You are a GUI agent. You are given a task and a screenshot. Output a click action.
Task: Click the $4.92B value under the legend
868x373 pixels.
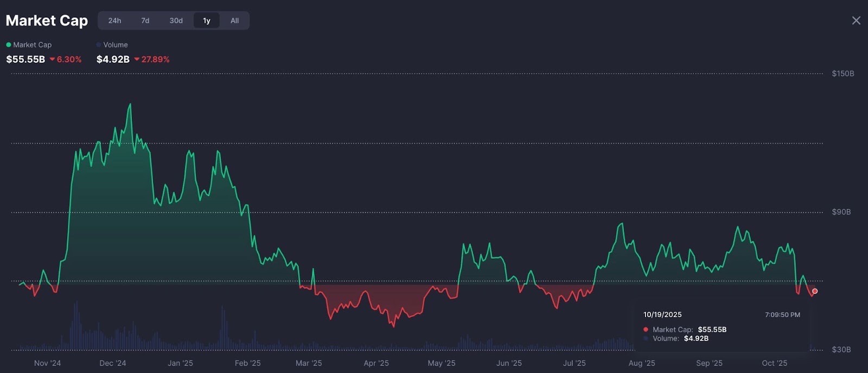coord(113,59)
